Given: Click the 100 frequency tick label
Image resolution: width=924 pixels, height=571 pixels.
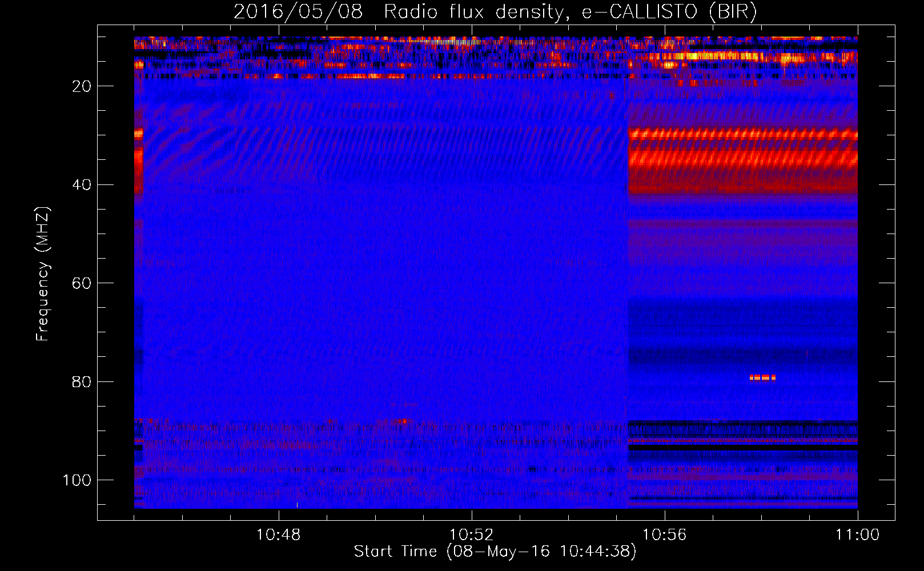Looking at the screenshot, I should coord(77,480).
